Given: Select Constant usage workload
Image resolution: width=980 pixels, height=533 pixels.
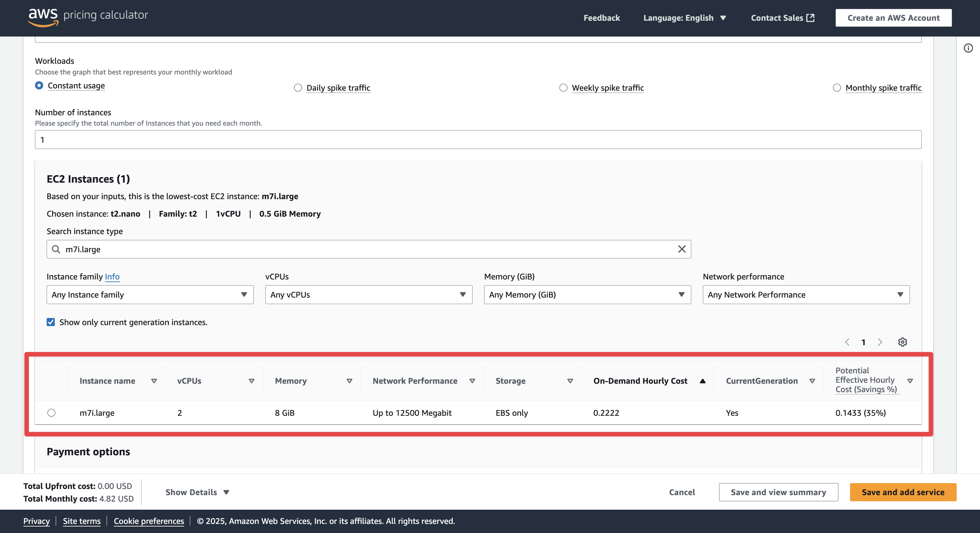Looking at the screenshot, I should click(39, 85).
